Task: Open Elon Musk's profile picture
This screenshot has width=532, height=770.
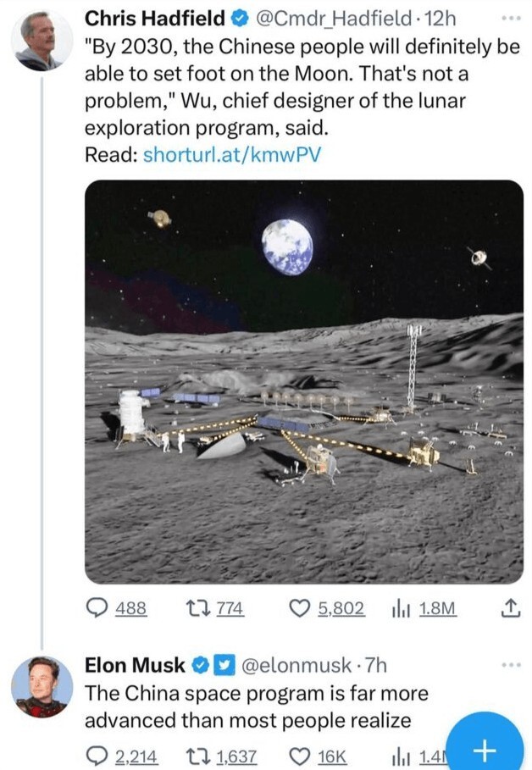Action: (x=42, y=686)
